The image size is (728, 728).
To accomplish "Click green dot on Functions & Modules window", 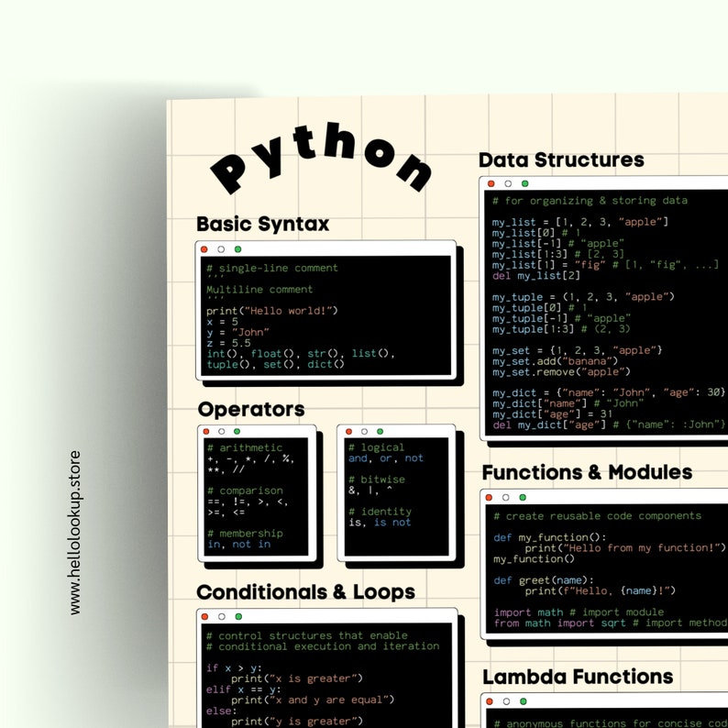I will pyautogui.click(x=523, y=497).
